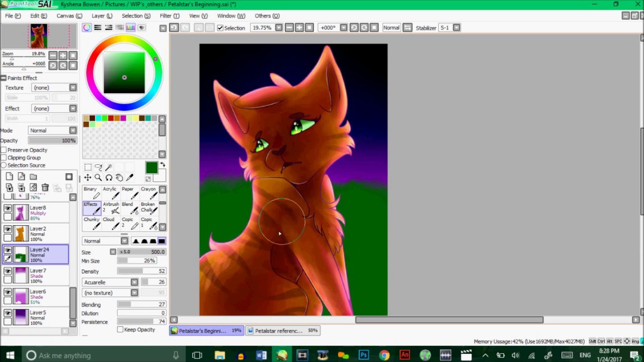Hide Layer7 with its eye icon
Viewport: 644px width, 362px height.
coord(8,271)
